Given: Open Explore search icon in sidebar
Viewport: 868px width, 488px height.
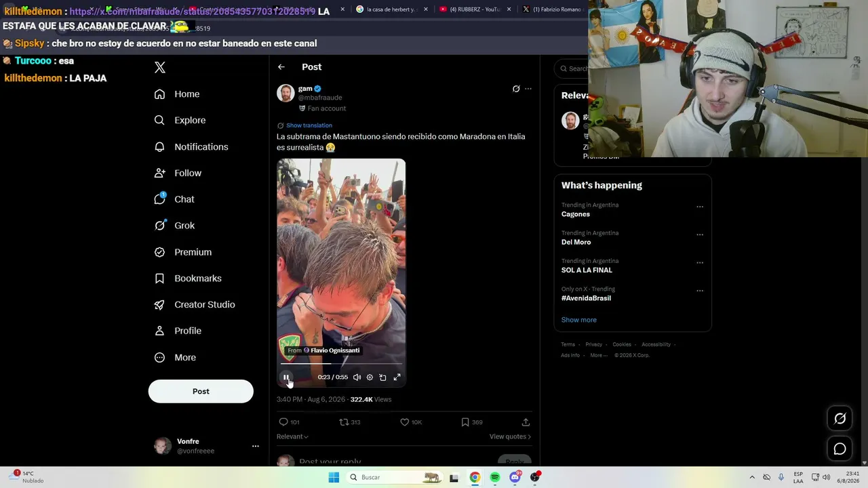Looking at the screenshot, I should point(159,120).
